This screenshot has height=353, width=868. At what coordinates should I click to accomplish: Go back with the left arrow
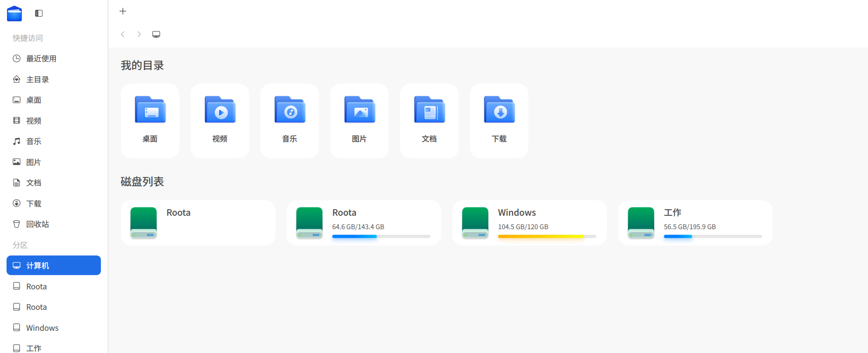coord(123,34)
